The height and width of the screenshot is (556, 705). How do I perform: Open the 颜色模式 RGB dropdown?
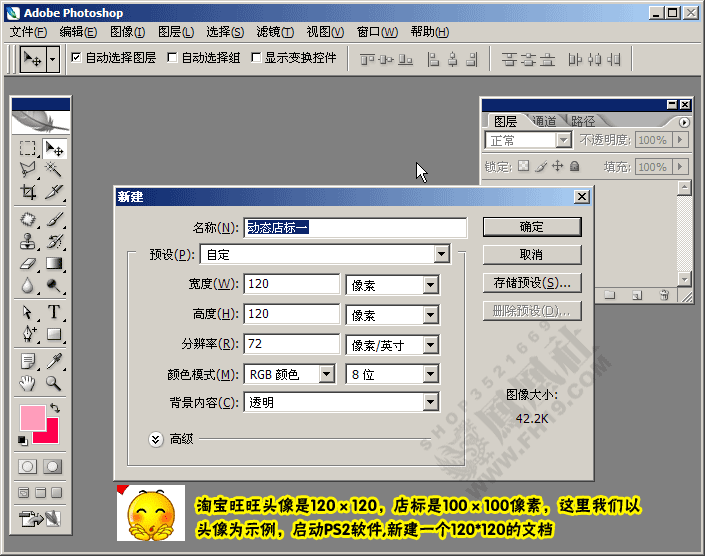(326, 374)
